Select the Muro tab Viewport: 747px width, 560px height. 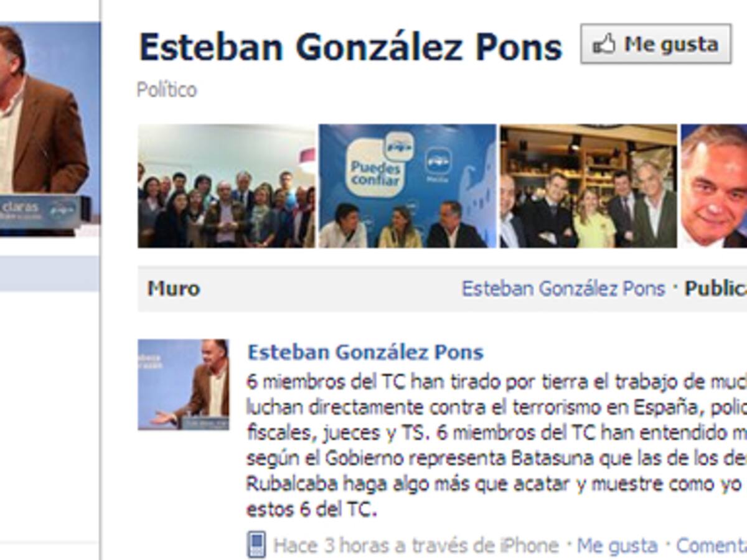click(x=174, y=289)
